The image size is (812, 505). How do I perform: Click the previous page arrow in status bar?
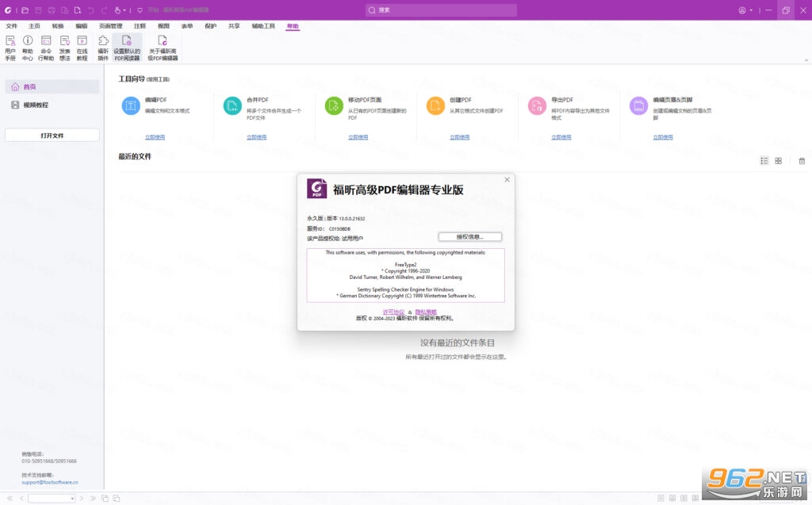point(21,499)
